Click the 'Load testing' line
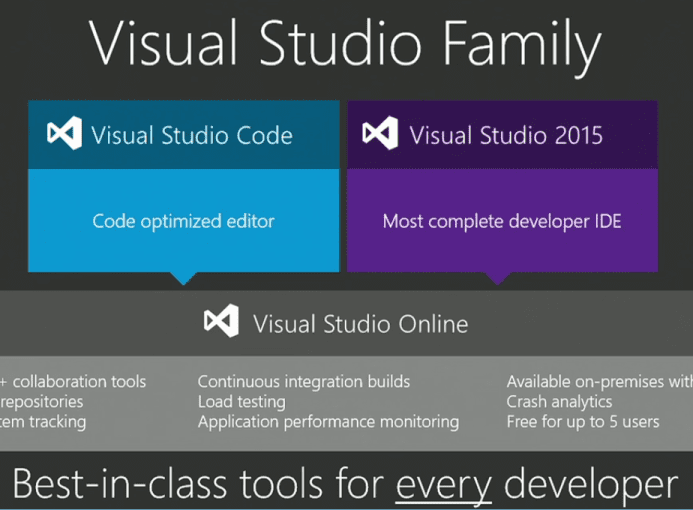The height and width of the screenshot is (510, 693). pos(241,402)
